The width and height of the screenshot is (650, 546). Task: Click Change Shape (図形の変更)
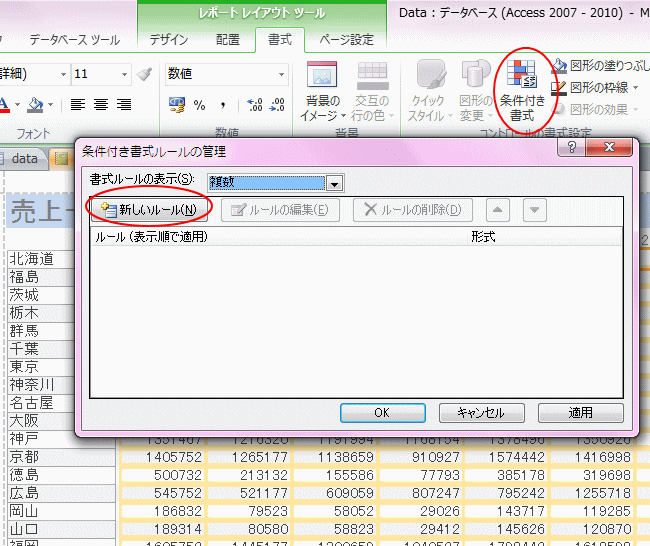pyautogui.click(x=476, y=91)
